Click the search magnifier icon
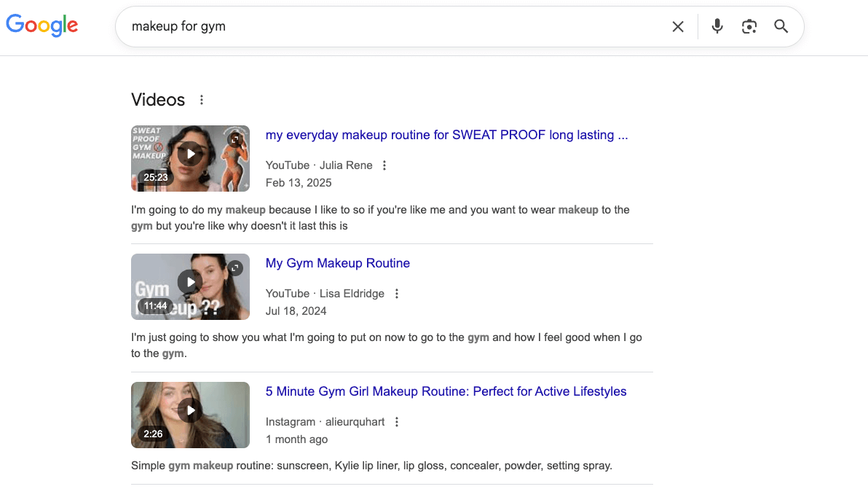The width and height of the screenshot is (868, 489). tap(781, 26)
